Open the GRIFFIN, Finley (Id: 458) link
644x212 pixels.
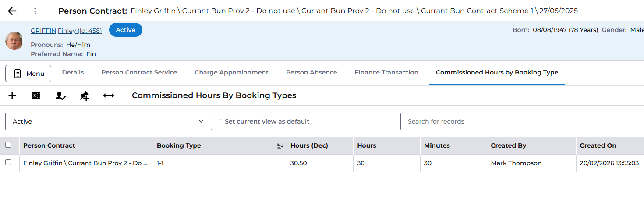click(66, 31)
